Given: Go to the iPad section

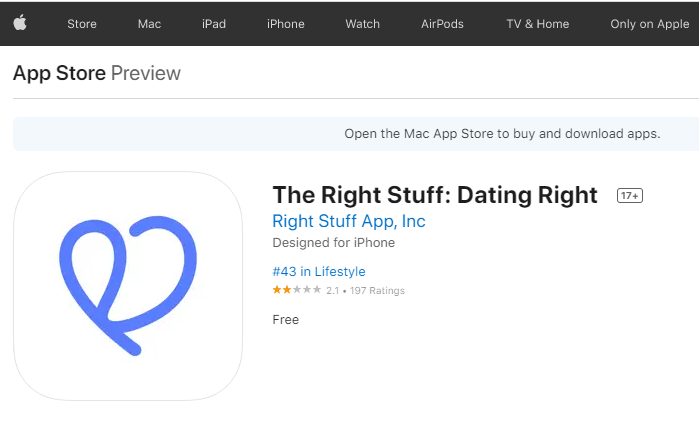Looking at the screenshot, I should [214, 24].
